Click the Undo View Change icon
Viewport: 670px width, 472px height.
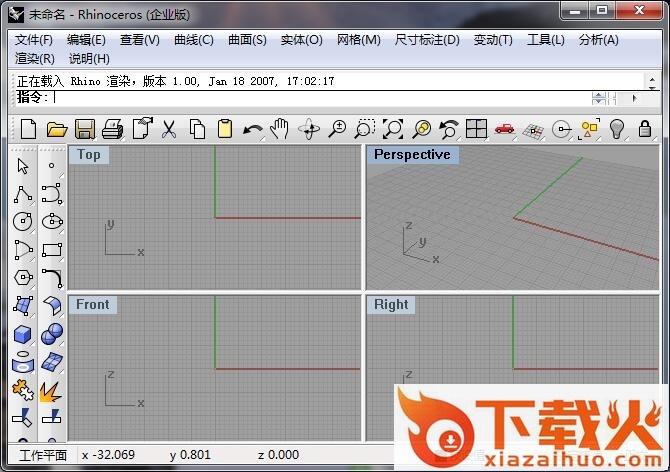point(449,129)
